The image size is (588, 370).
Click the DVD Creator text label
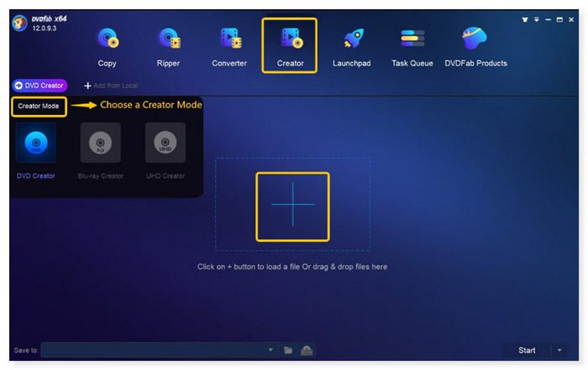[36, 175]
